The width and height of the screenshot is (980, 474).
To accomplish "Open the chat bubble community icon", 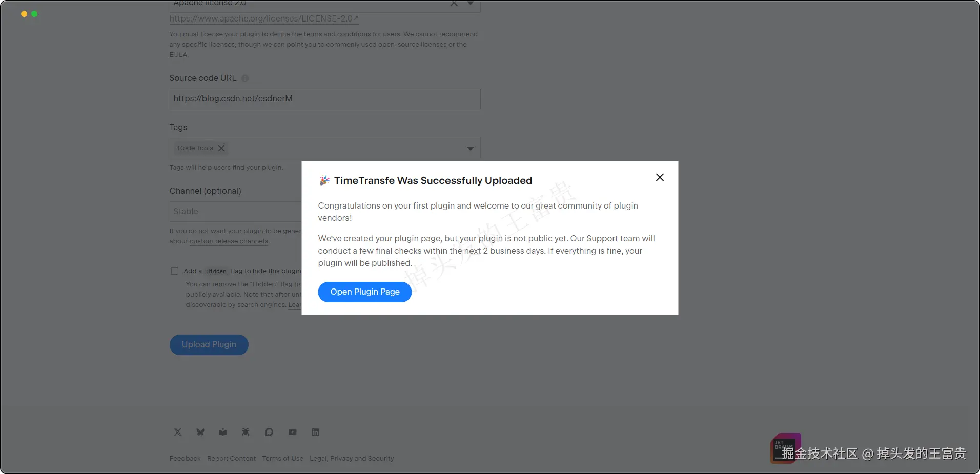I will [269, 432].
